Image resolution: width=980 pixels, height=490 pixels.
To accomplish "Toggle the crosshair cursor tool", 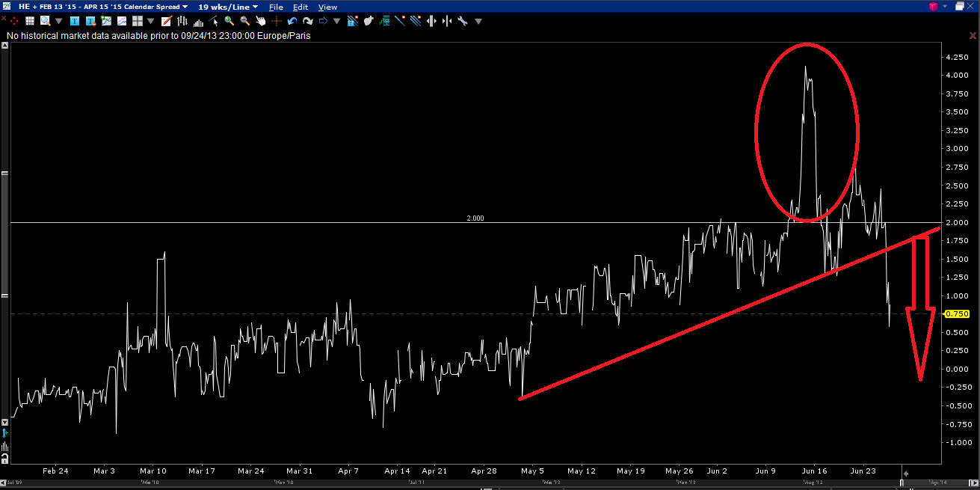I will coord(278,21).
